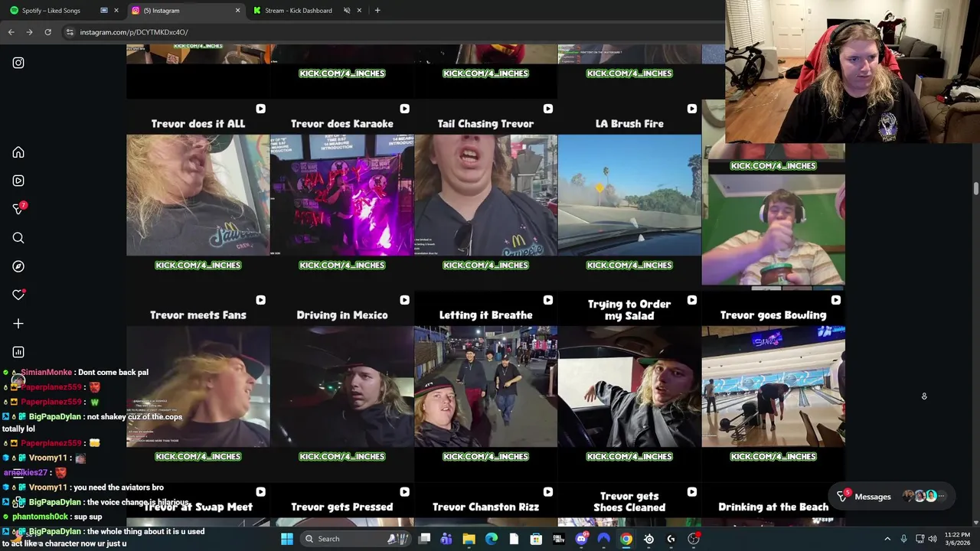
Task: Click the Chrome icon in taskbar
Action: click(626, 539)
